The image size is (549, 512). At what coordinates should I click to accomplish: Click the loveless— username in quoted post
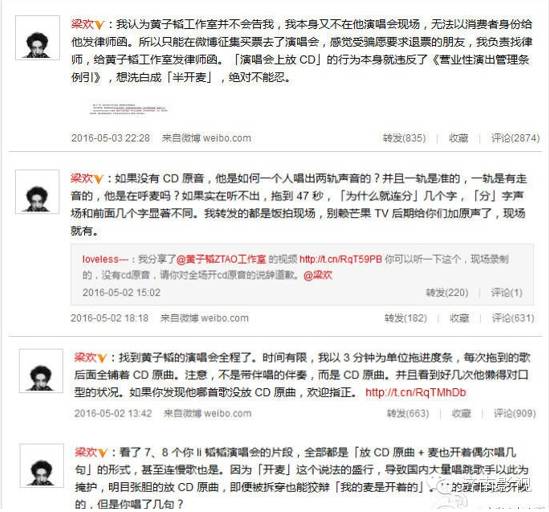point(105,259)
